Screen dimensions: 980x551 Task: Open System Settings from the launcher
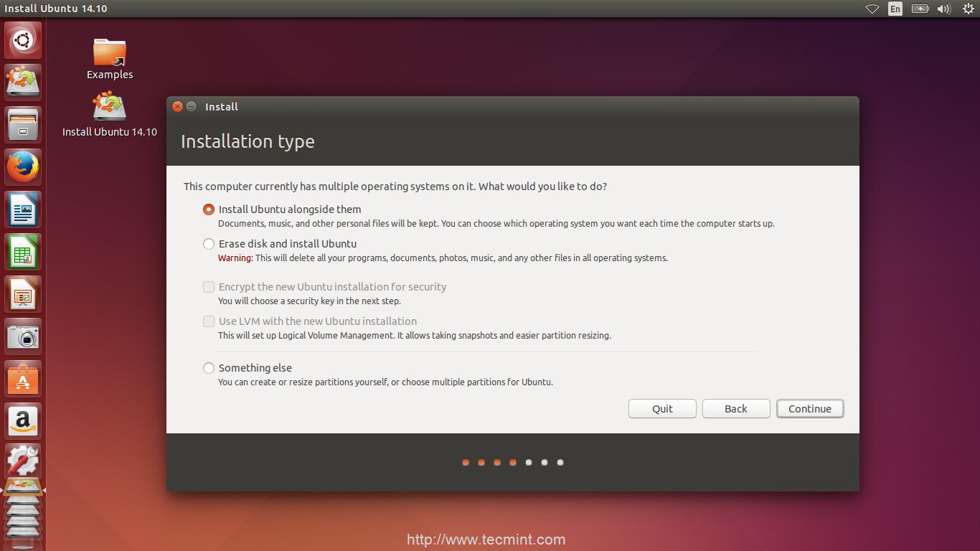[23, 461]
